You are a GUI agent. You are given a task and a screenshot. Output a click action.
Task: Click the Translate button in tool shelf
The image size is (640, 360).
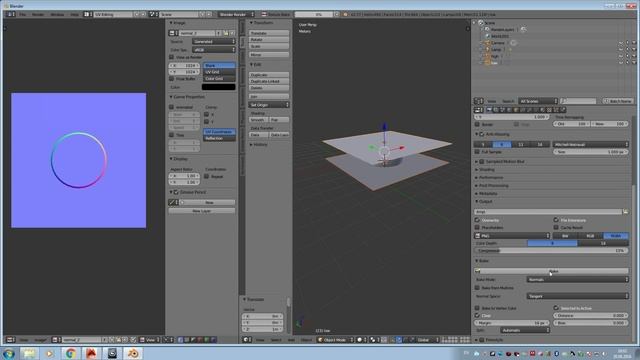(x=269, y=33)
